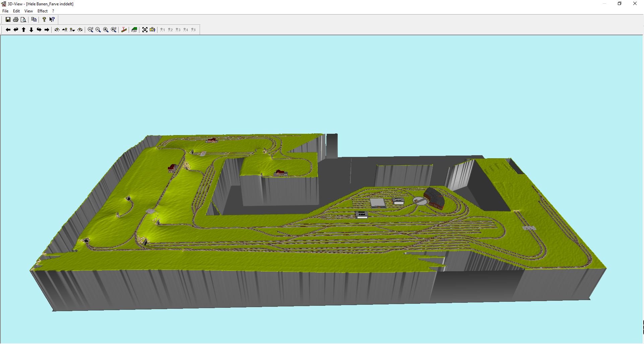Image resolution: width=644 pixels, height=344 pixels.
Task: Save the 3D view using the floppy disk icon
Action: click(x=8, y=19)
